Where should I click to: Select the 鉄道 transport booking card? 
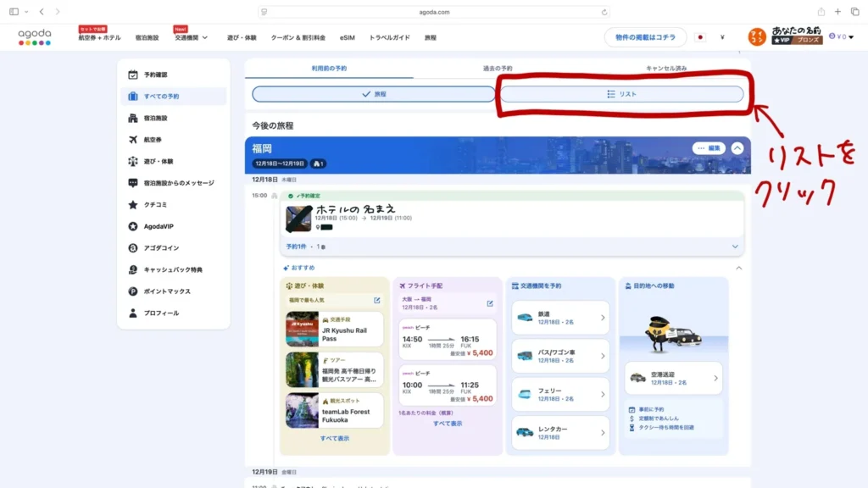pyautogui.click(x=560, y=318)
